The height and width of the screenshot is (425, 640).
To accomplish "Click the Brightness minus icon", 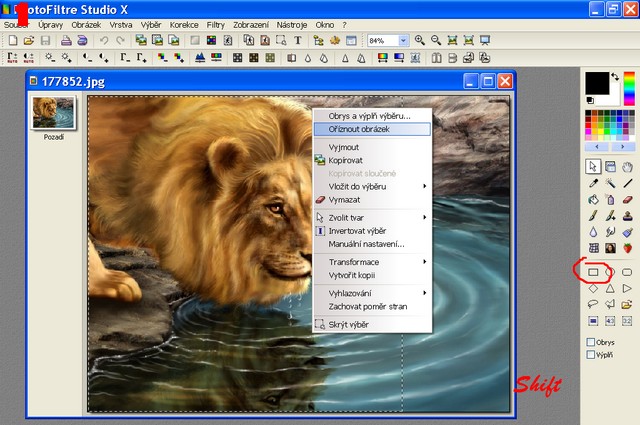I will pyautogui.click(x=50, y=58).
